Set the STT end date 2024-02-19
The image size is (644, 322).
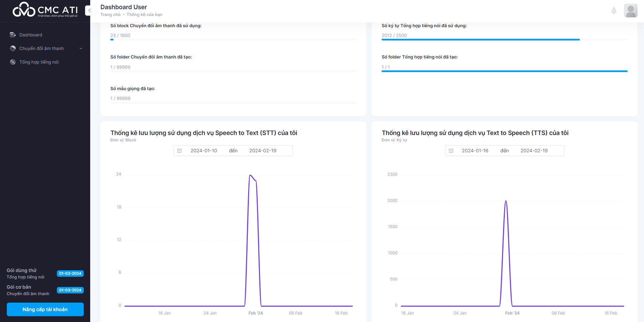[262, 151]
